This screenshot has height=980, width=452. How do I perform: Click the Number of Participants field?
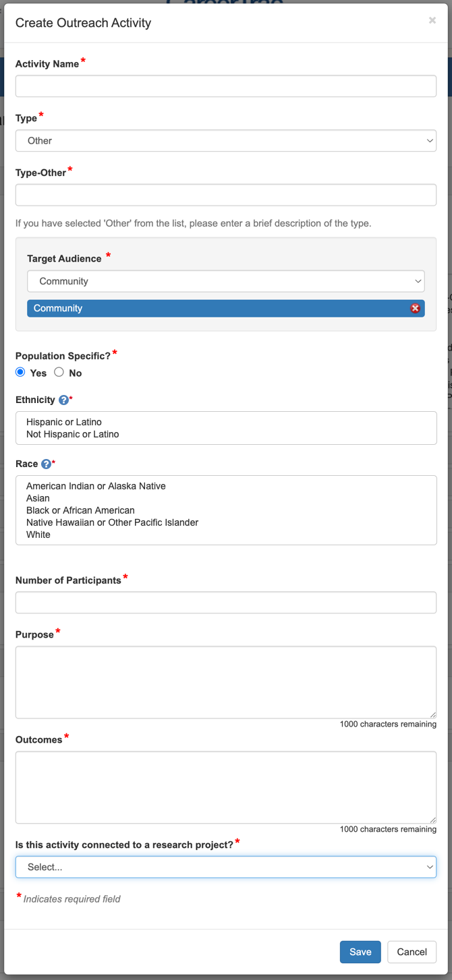tap(226, 603)
